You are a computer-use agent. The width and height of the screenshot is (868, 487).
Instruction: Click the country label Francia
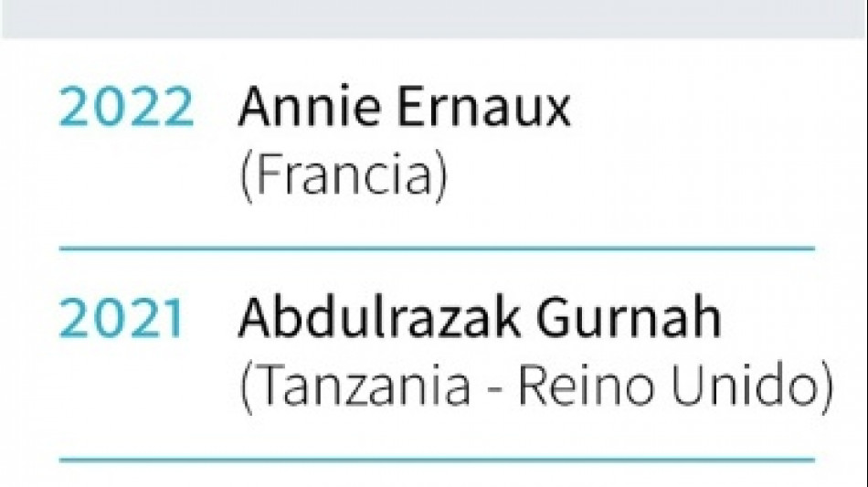pos(344,179)
